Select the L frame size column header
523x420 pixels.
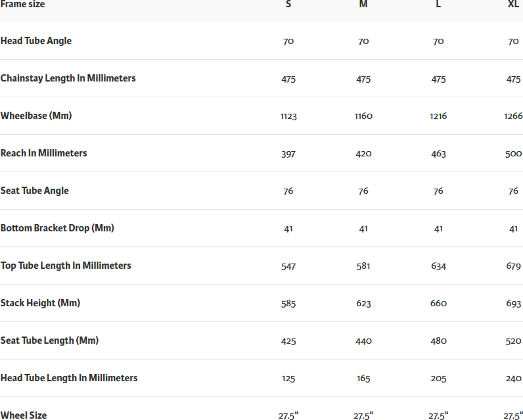[x=438, y=5]
